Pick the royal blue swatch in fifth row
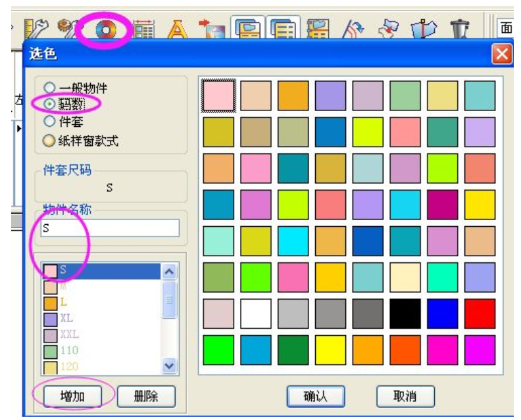This screenshot has height=420, width=521. pyautogui.click(x=368, y=241)
